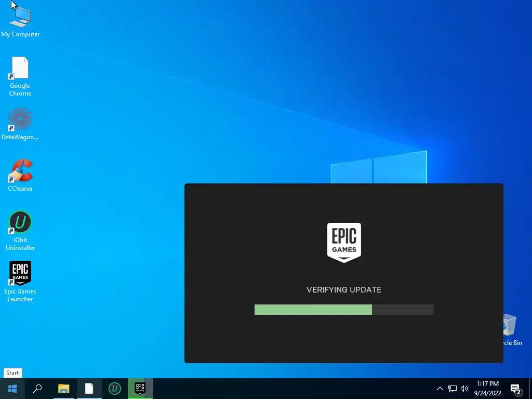Click the Verifying Update progress bar
This screenshot has height=399, width=532.
click(344, 310)
